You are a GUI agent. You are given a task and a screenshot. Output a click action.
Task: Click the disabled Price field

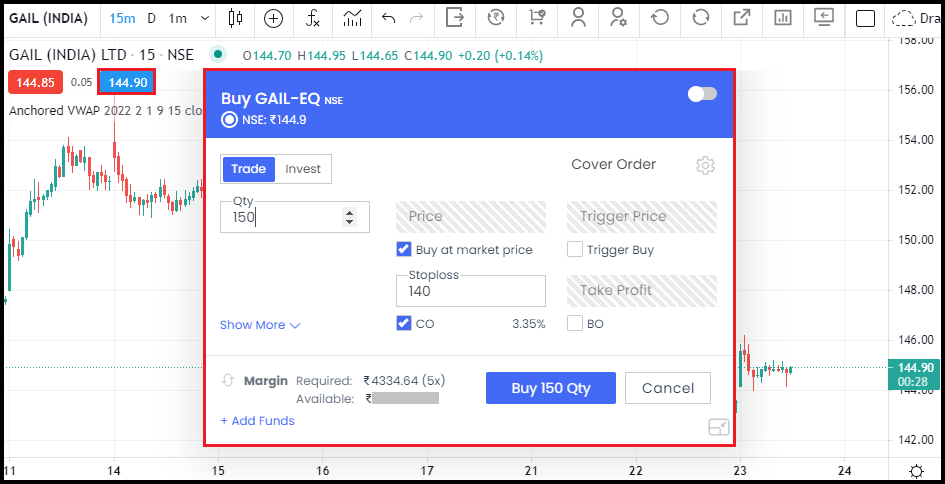[471, 216]
